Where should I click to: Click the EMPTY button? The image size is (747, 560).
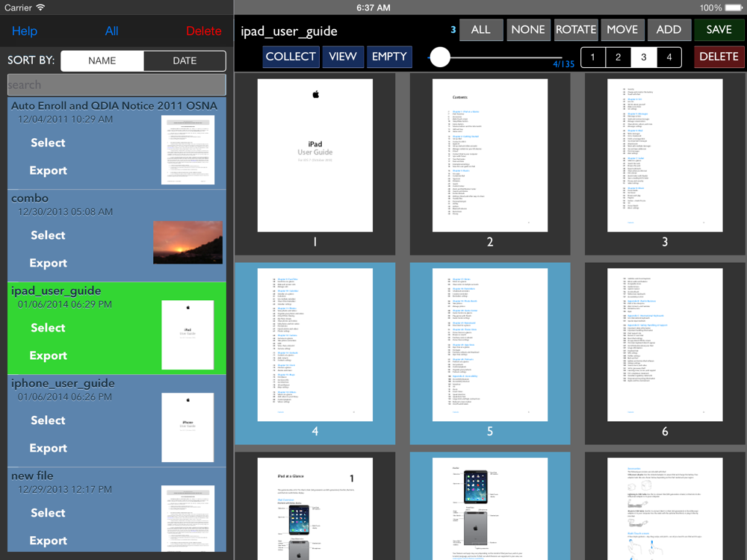[x=389, y=57]
